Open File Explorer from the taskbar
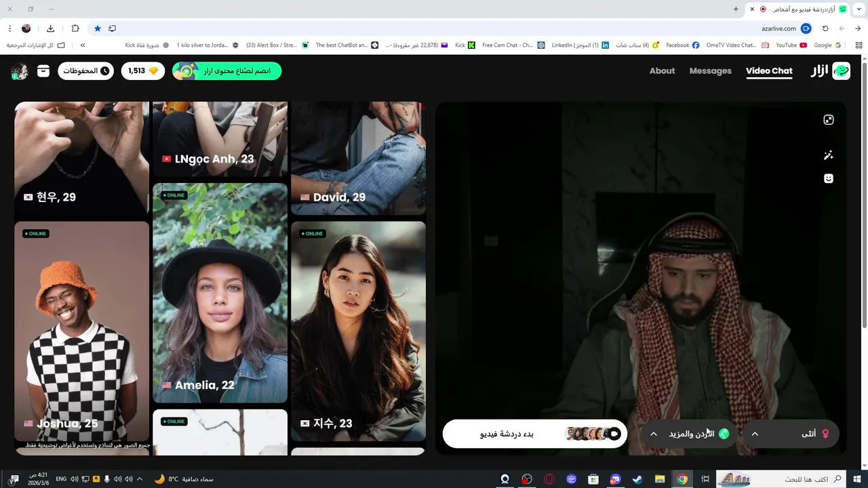The height and width of the screenshot is (488, 868). [660, 479]
